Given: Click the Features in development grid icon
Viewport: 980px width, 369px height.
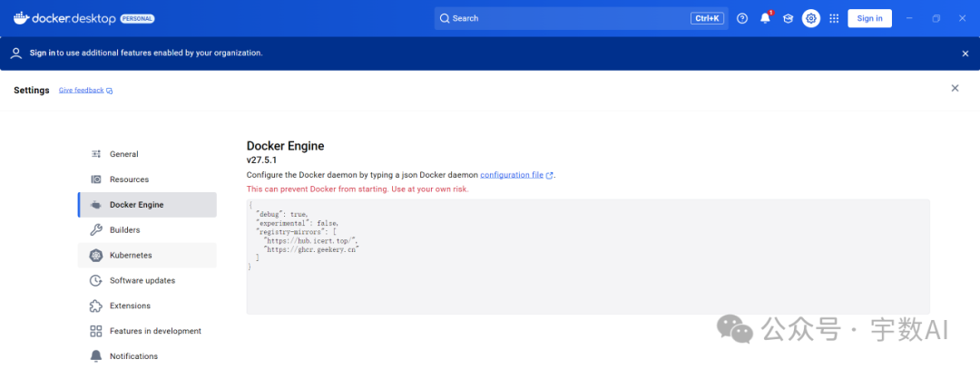Looking at the screenshot, I should [96, 331].
